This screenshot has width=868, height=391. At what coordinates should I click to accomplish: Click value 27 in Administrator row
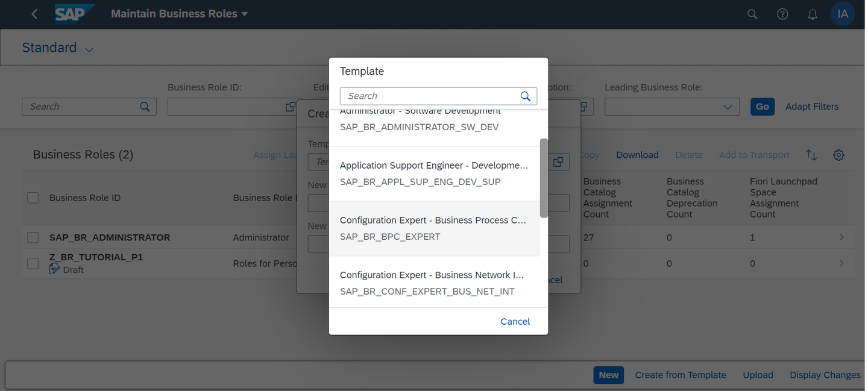588,237
